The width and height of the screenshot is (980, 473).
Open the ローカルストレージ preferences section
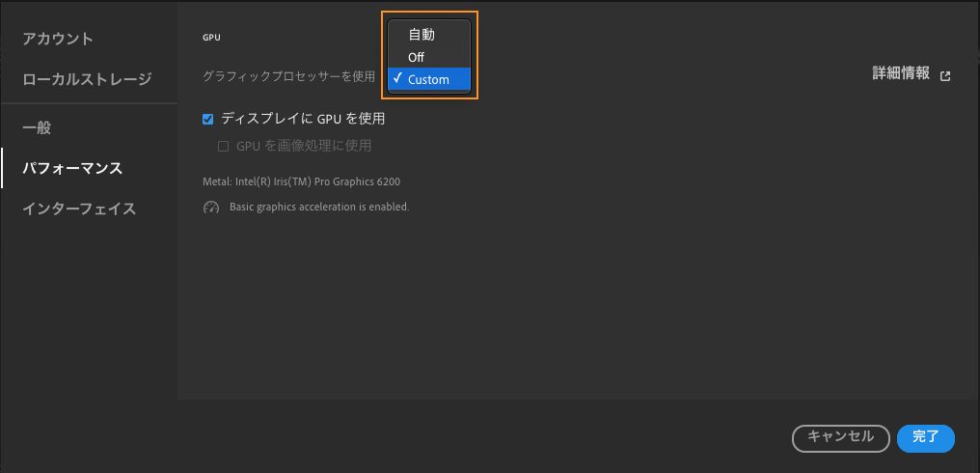tap(88, 79)
